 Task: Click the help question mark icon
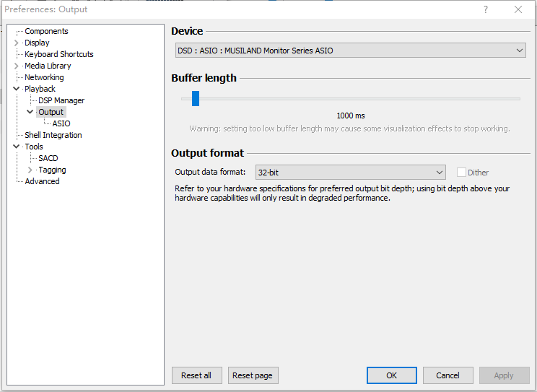(486, 9)
